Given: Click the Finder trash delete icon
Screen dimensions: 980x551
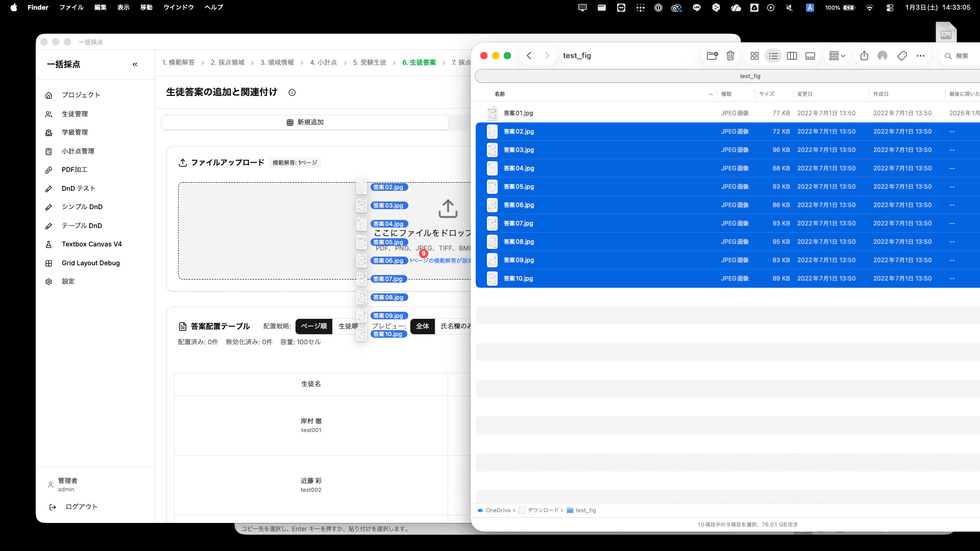Looking at the screenshot, I should click(730, 56).
